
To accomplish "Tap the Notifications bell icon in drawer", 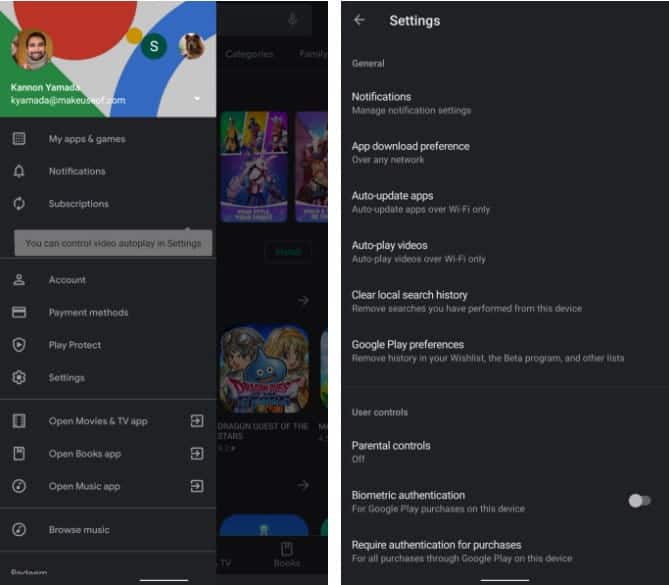I will [19, 171].
